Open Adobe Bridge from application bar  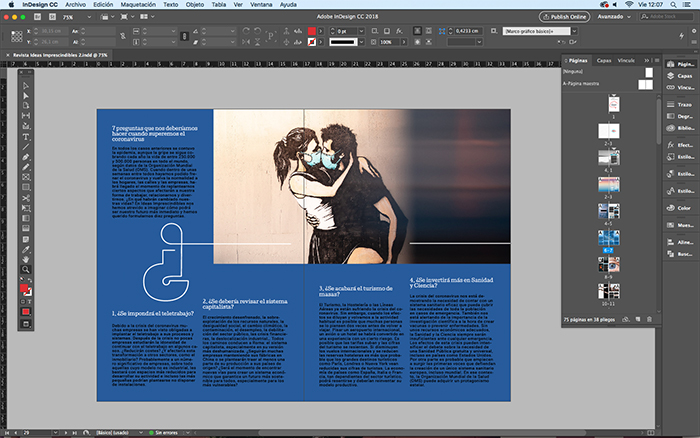pyautogui.click(x=38, y=17)
